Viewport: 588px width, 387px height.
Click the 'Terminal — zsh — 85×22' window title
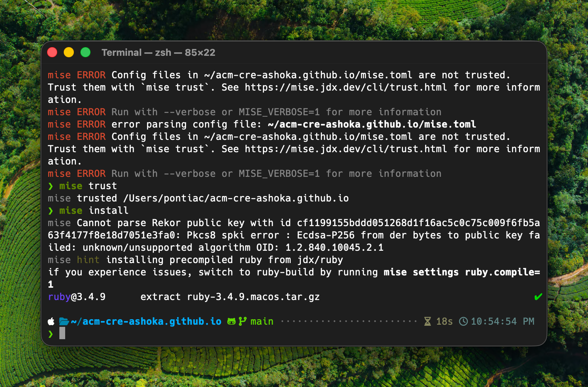(158, 53)
